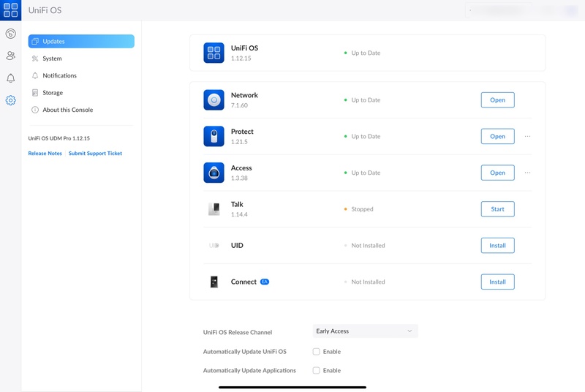
Task: Click 'Up to Date' status for Network
Action: tap(366, 100)
